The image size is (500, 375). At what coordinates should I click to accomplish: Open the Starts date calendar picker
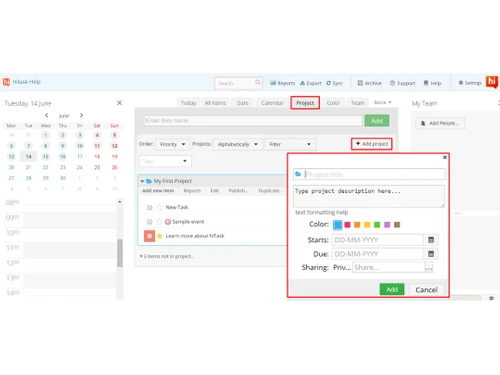(x=431, y=240)
